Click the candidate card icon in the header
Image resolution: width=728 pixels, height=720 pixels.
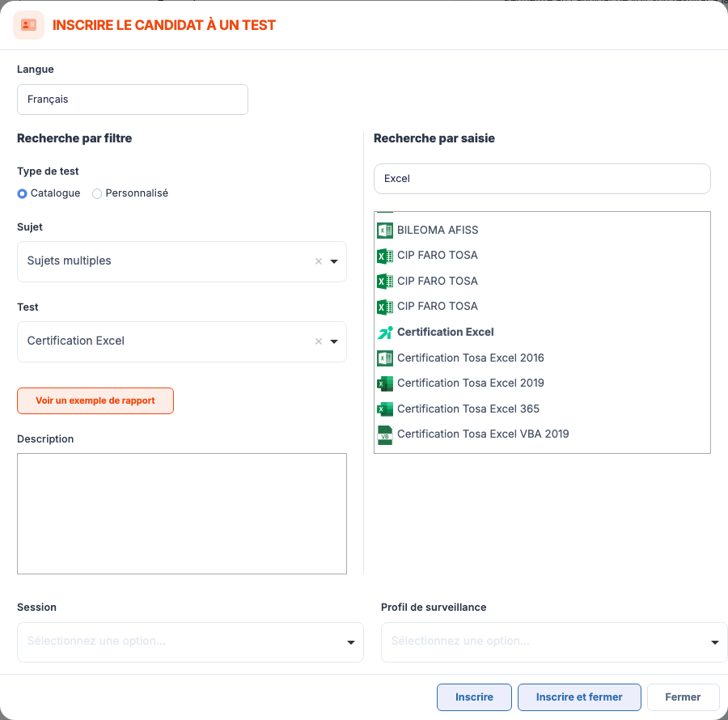[29, 25]
